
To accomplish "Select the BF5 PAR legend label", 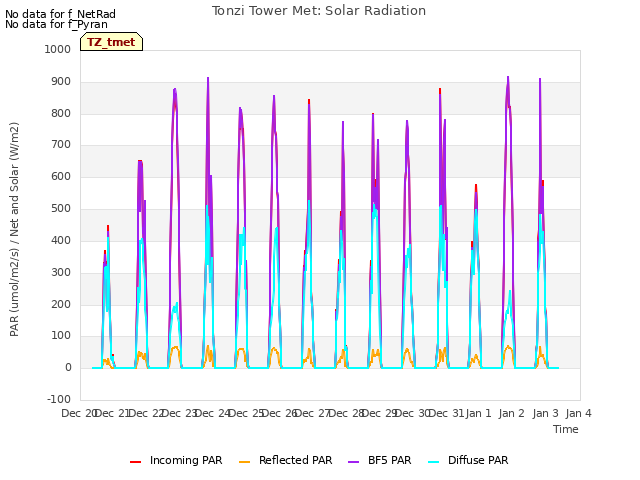I will (390, 460).
